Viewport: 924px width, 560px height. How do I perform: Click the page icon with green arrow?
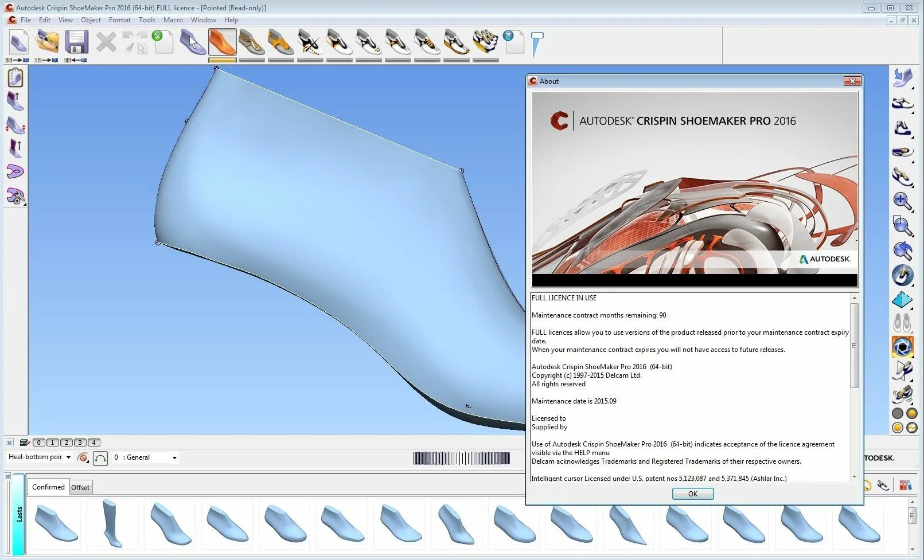pos(163,42)
